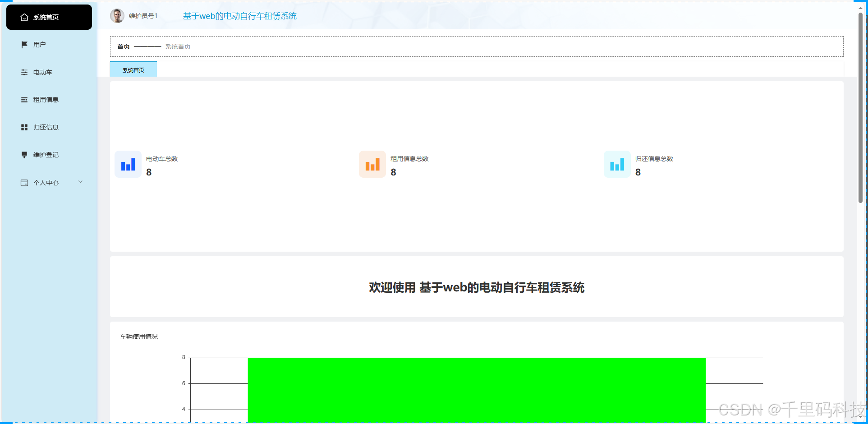The height and width of the screenshot is (424, 868).
Task: Click the 归还信息总数 label
Action: click(x=654, y=159)
